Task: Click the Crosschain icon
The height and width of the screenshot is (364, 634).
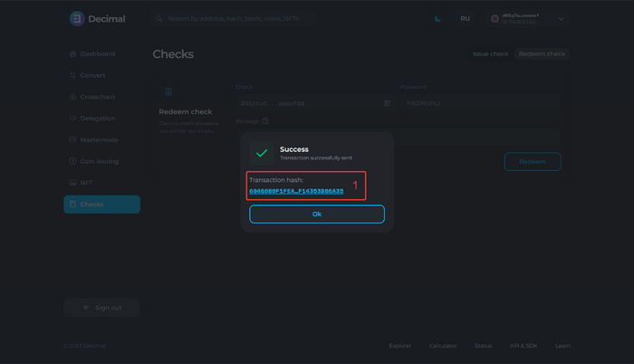Action: pyautogui.click(x=72, y=97)
